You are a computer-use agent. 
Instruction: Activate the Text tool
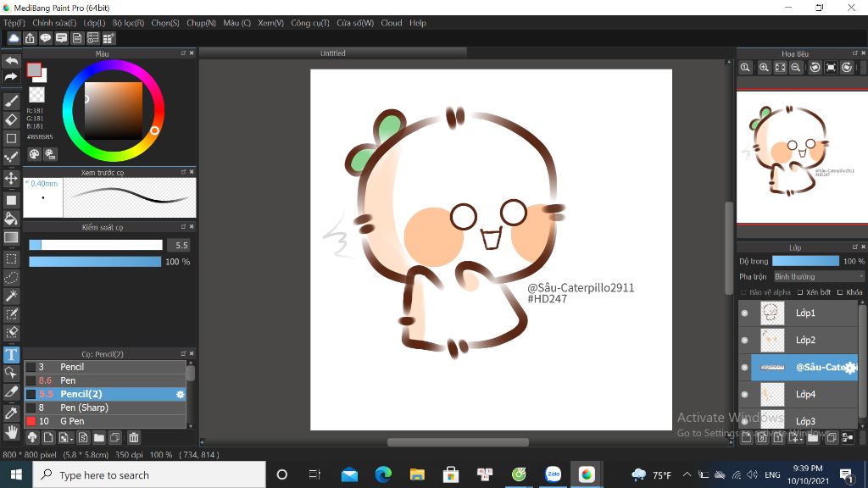(12, 355)
